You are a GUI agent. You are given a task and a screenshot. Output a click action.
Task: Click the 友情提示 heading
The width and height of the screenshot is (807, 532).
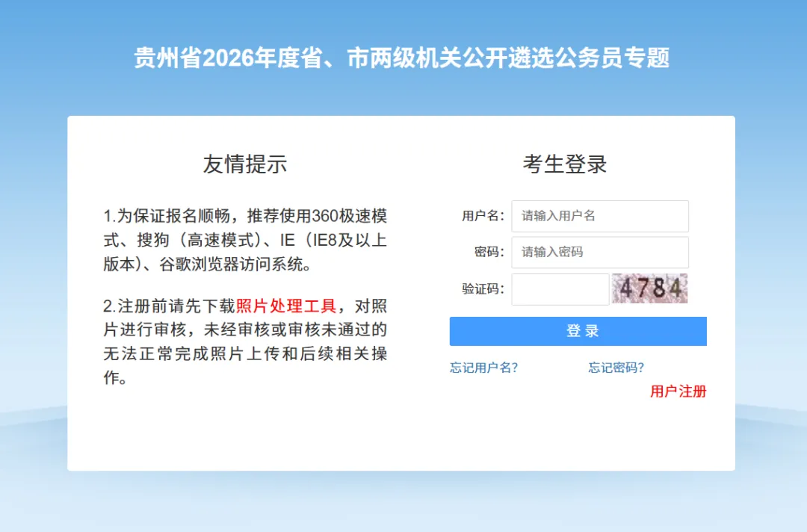245,164
